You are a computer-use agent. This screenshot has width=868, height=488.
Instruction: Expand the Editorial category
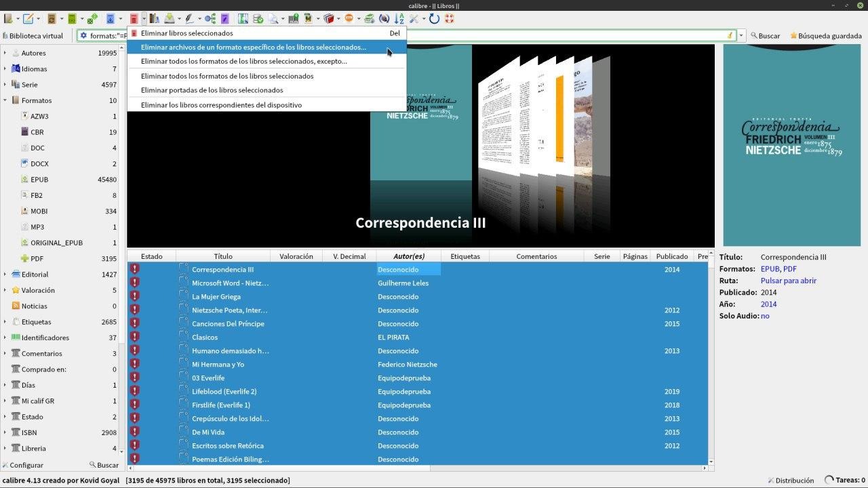pos(5,274)
